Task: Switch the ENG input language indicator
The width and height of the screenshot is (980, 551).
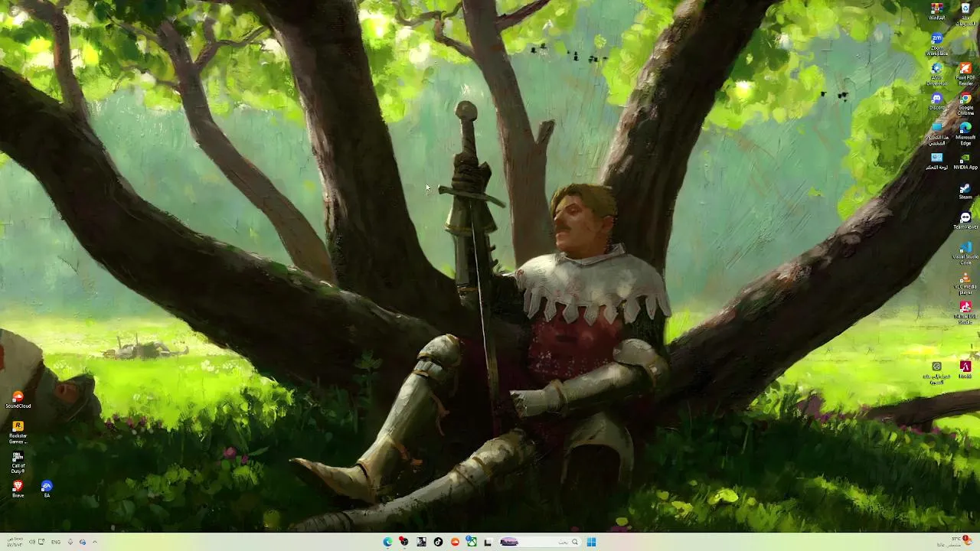Action: coord(56,542)
